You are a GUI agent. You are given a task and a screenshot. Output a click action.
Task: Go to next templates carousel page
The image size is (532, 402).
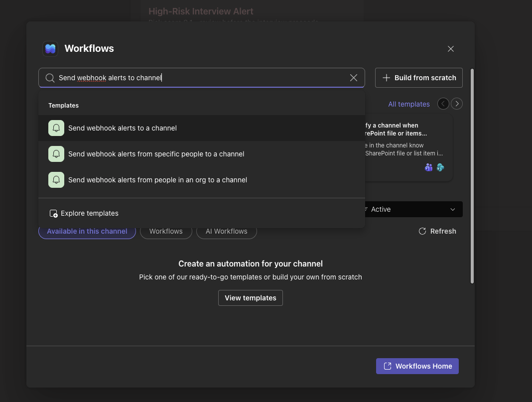[x=457, y=104]
